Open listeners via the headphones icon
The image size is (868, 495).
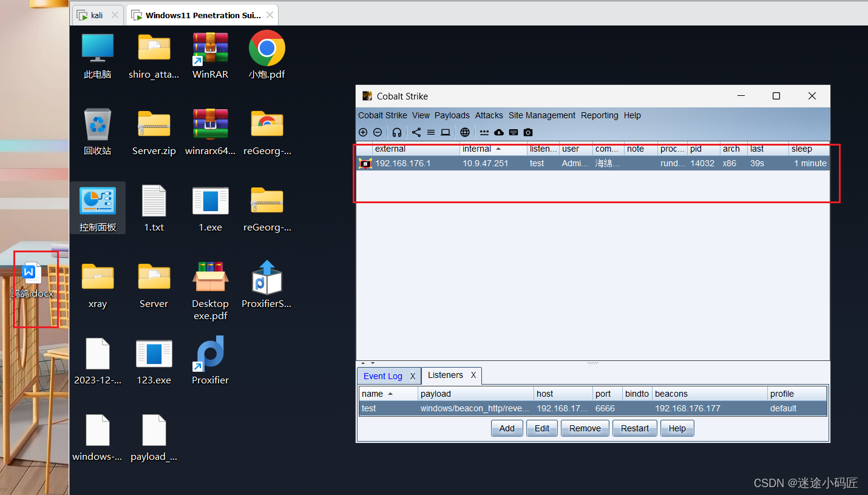[x=397, y=132]
